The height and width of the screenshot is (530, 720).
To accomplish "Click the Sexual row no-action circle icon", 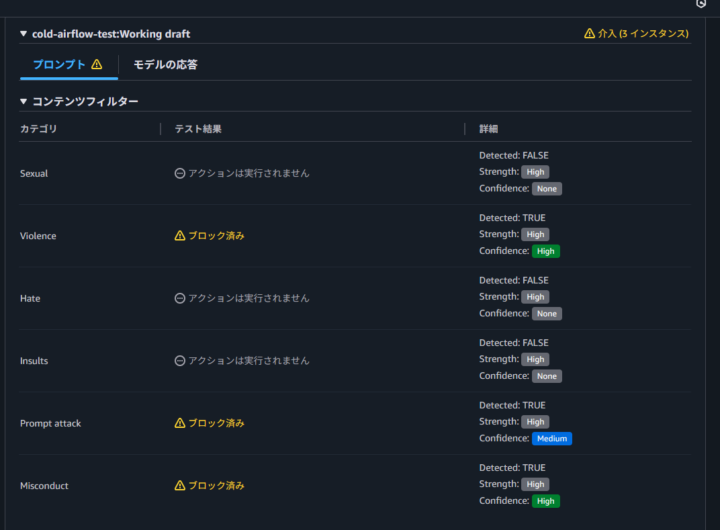I will click(180, 173).
